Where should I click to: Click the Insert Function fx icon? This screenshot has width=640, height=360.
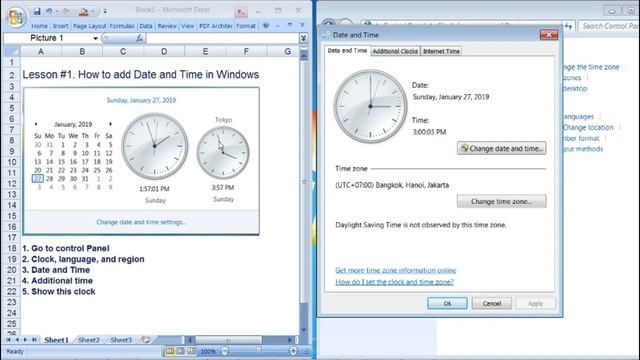(x=139, y=38)
